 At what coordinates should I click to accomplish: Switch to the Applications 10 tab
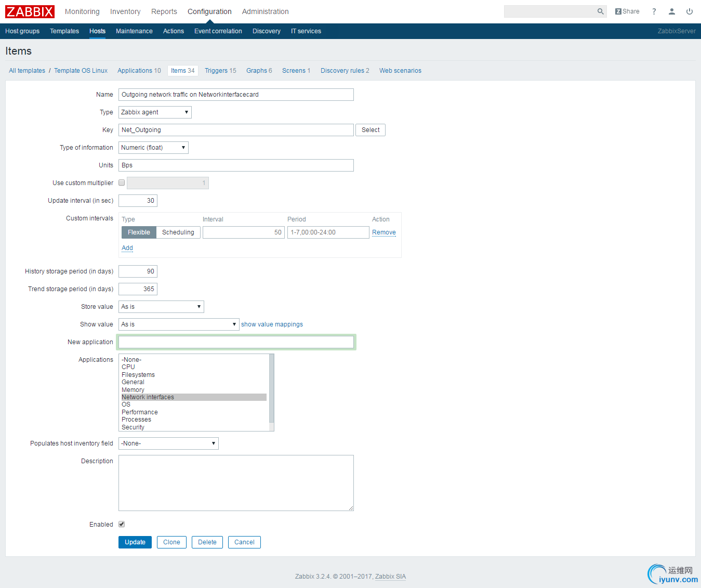click(x=139, y=71)
